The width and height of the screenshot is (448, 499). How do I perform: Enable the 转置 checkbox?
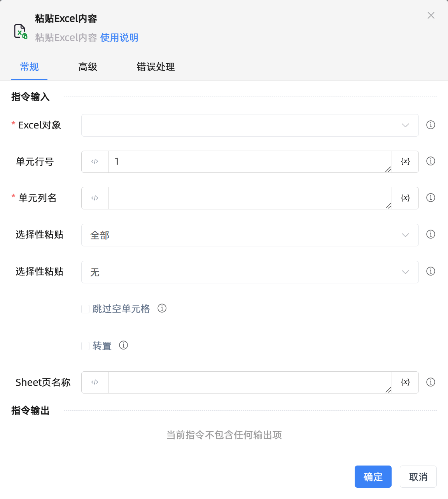(85, 346)
